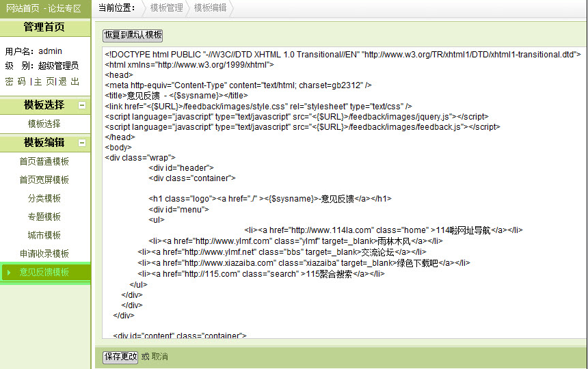
Task: Click the title 意见反馈 code line
Action: point(176,96)
